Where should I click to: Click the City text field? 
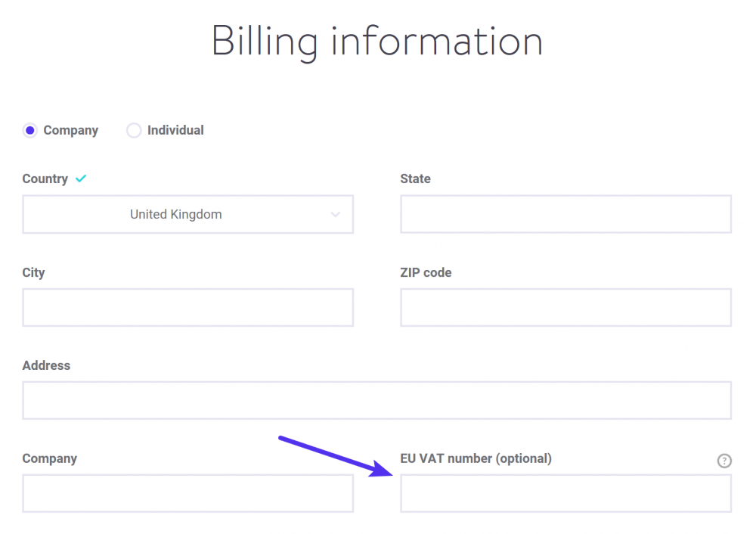coord(187,308)
